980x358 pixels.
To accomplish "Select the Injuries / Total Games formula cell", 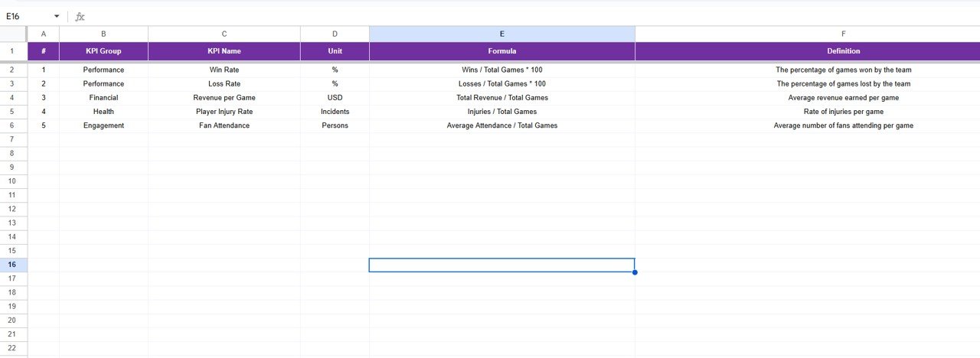I will pos(501,112).
